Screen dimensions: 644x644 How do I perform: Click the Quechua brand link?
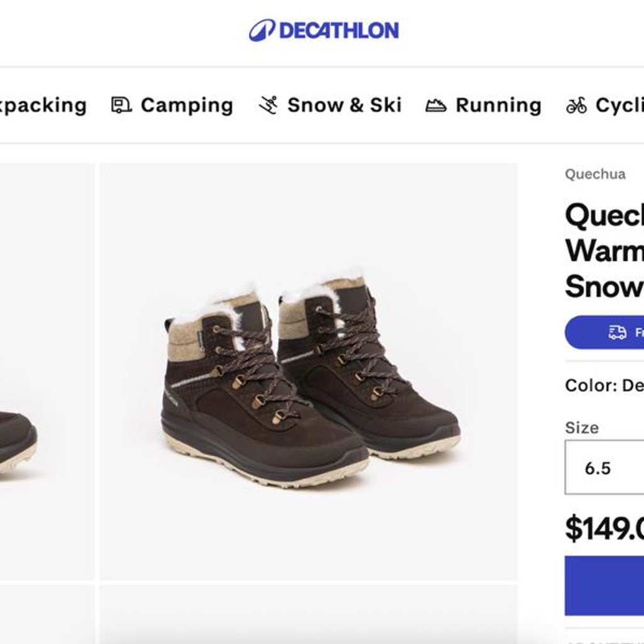(x=595, y=174)
